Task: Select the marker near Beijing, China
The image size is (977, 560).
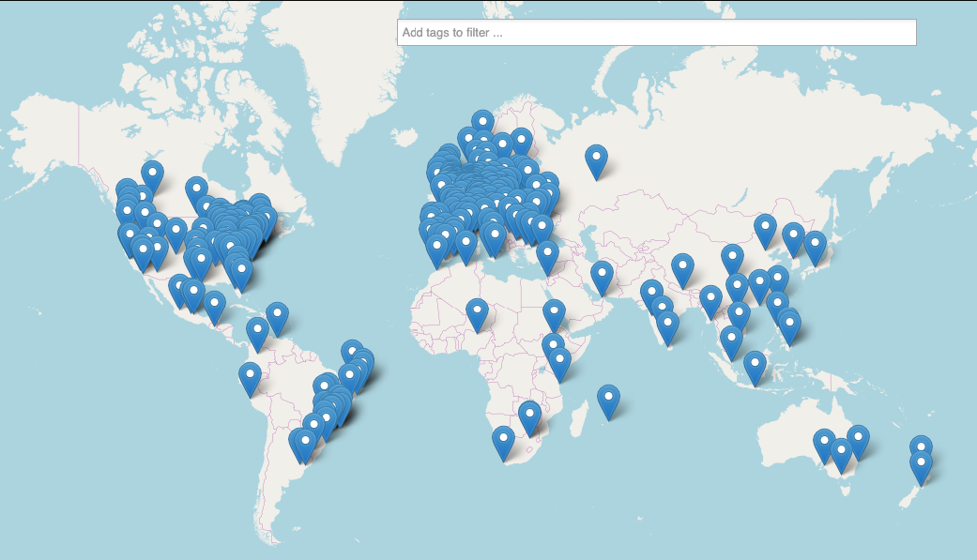Action: pos(765,231)
